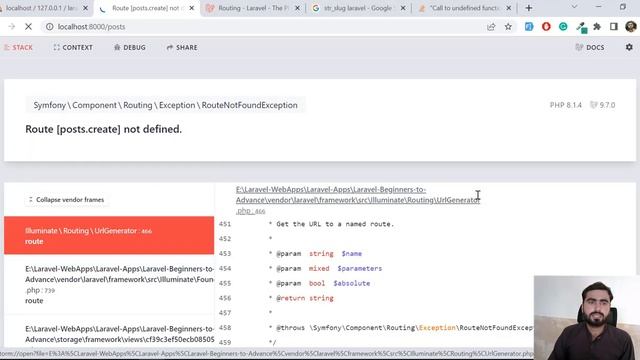The height and width of the screenshot is (360, 640).
Task: Click the SHARE error button
Action: (x=182, y=47)
